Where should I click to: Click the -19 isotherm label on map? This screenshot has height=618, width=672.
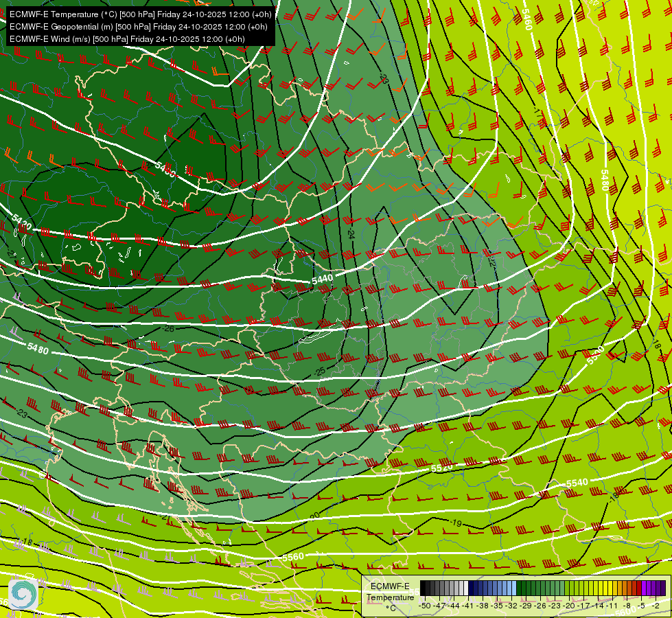pos(456,523)
